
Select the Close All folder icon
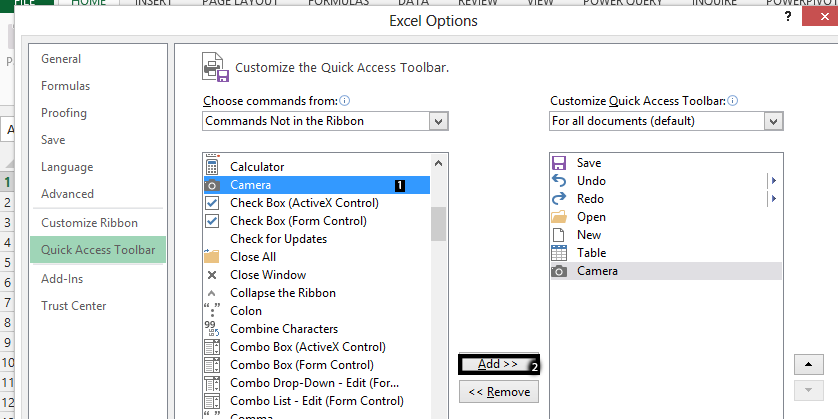[212, 257]
